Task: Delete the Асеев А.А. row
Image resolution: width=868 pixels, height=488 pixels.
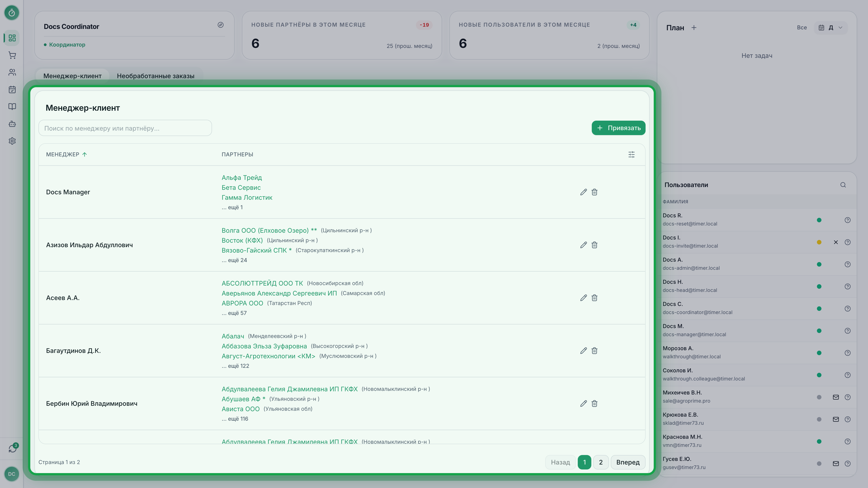Action: pyautogui.click(x=594, y=298)
